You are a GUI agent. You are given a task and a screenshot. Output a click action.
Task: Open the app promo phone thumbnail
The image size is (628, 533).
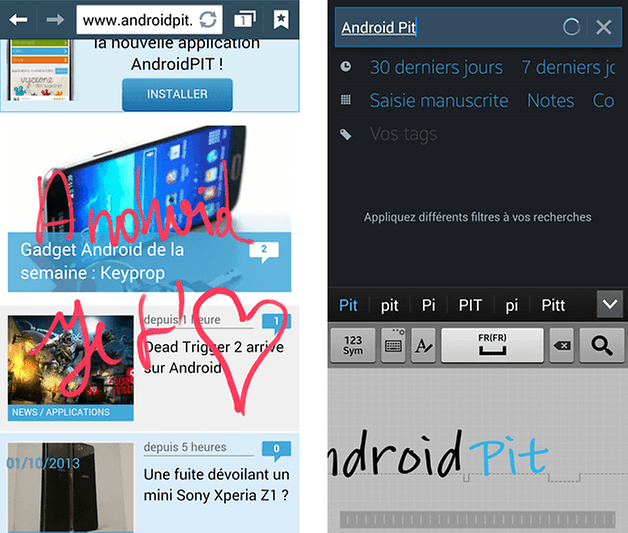39,70
